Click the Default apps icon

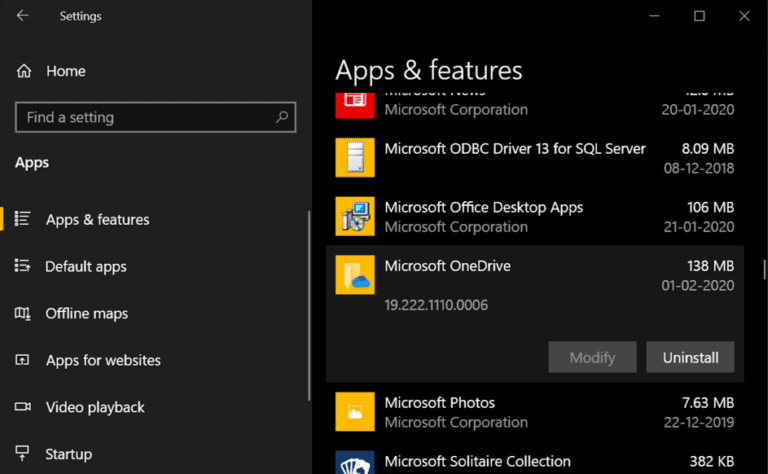[23, 266]
